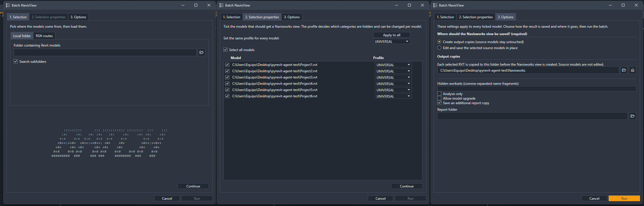Browse for the folder containing Revit models
Image resolution: width=644 pixels, height=206 pixels.
[x=202, y=52]
